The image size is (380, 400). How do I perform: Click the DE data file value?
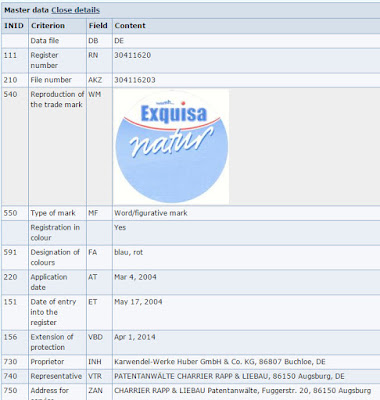pyautogui.click(x=119, y=41)
